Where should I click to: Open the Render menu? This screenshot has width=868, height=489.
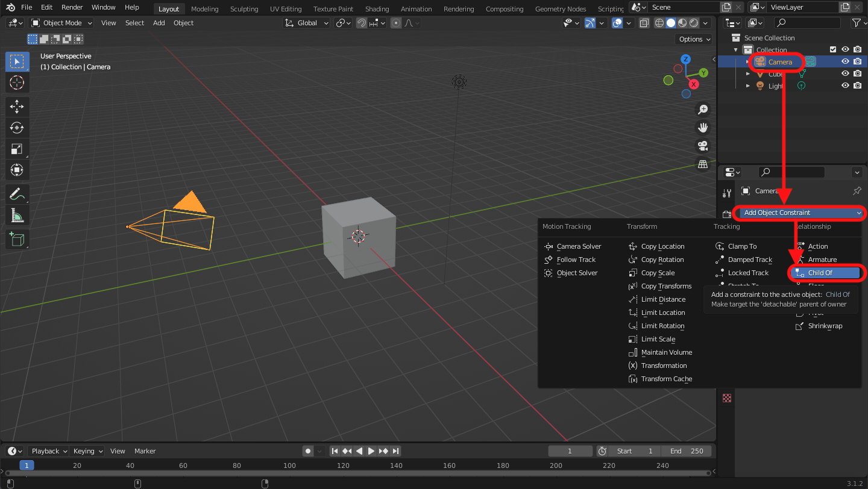click(x=72, y=7)
